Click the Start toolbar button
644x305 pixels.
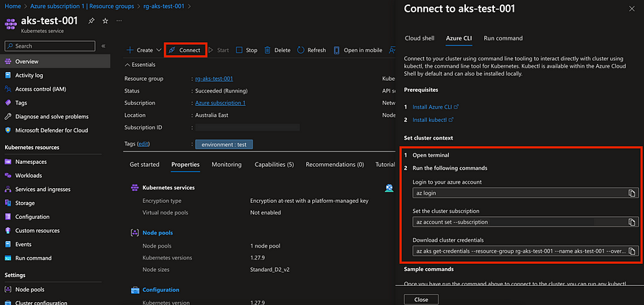(x=219, y=50)
